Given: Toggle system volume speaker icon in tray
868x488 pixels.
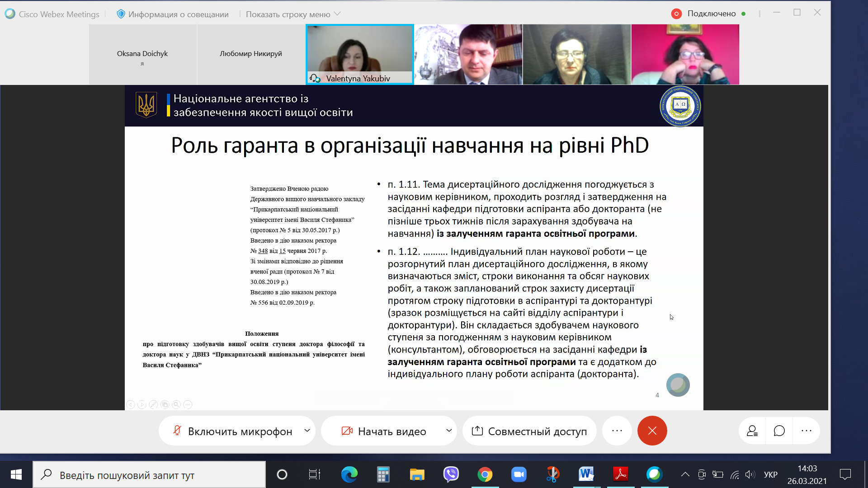Looking at the screenshot, I should [x=750, y=474].
